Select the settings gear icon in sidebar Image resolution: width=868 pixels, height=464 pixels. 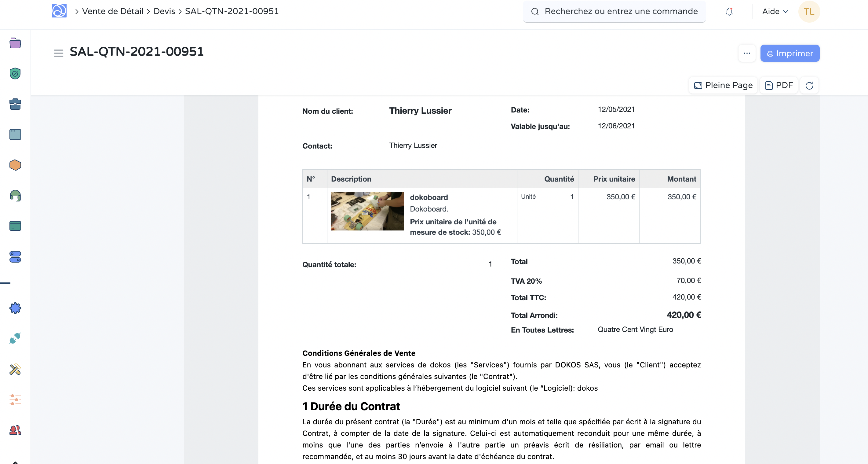[15, 308]
